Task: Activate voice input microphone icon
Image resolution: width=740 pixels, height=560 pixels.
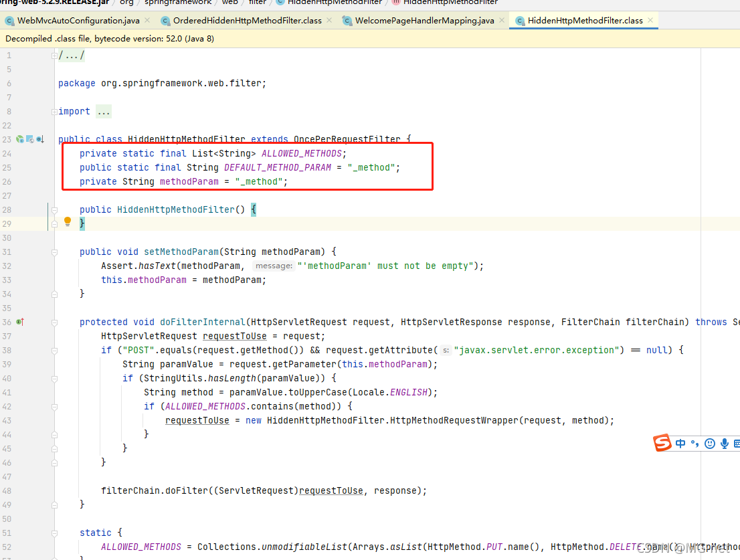Action: (x=723, y=443)
